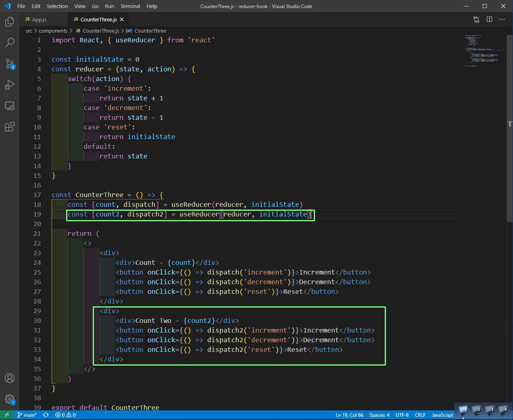513x420 pixels.
Task: Open the View menu
Action: tap(80, 6)
